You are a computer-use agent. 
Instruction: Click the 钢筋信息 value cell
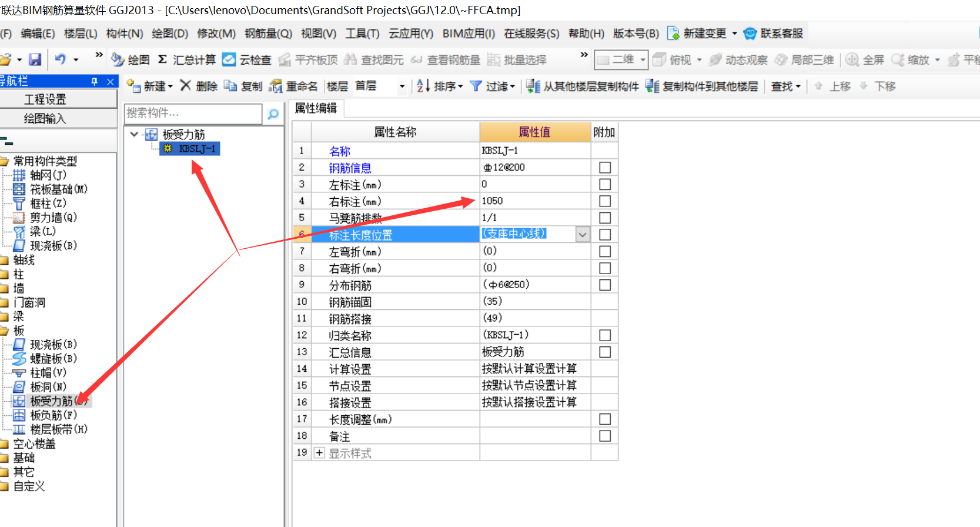pos(535,168)
